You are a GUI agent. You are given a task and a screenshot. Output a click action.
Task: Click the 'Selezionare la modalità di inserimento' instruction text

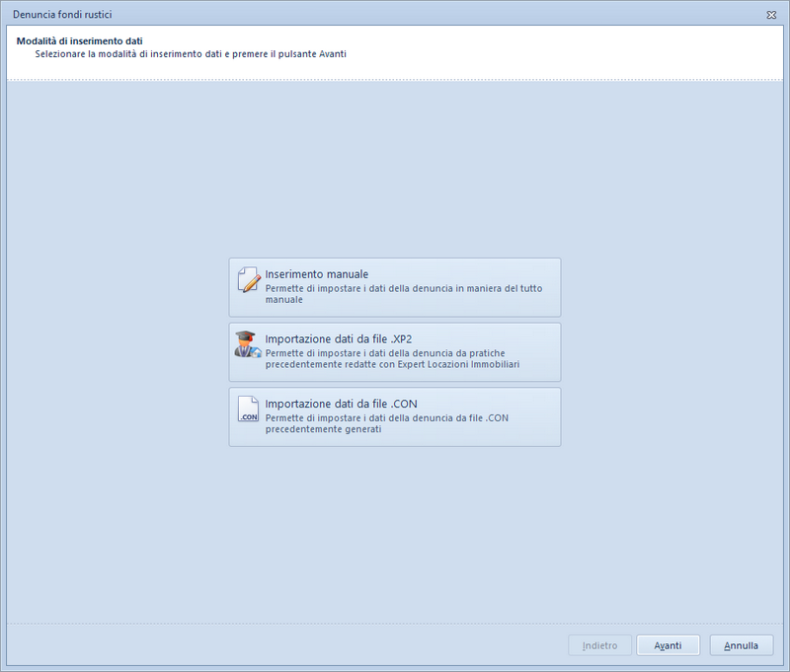coord(191,54)
